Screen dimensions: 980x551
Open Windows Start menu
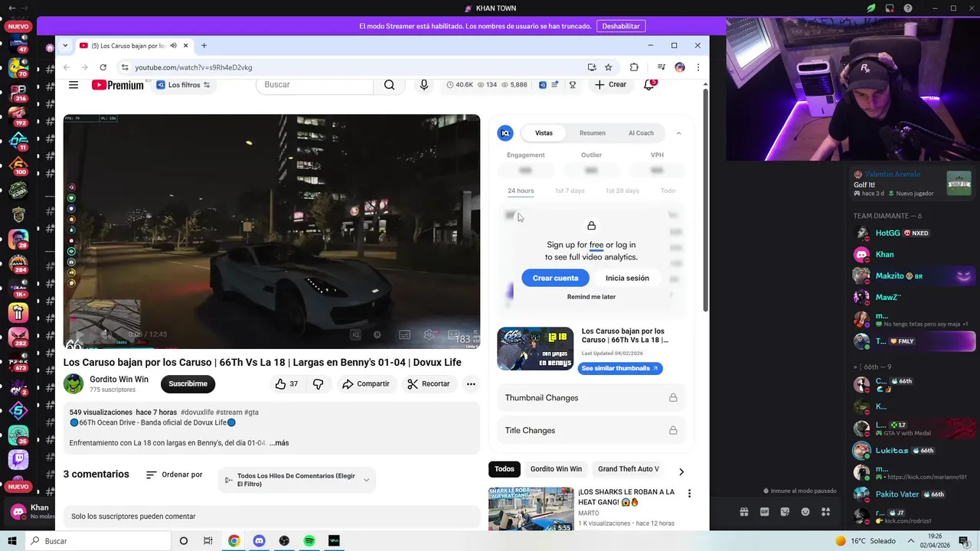(12, 541)
